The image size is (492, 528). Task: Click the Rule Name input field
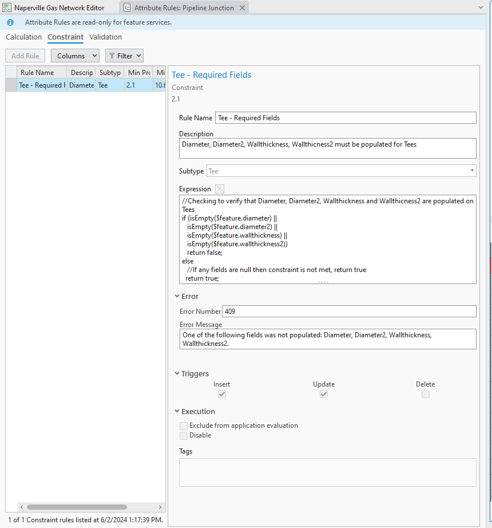[346, 118]
